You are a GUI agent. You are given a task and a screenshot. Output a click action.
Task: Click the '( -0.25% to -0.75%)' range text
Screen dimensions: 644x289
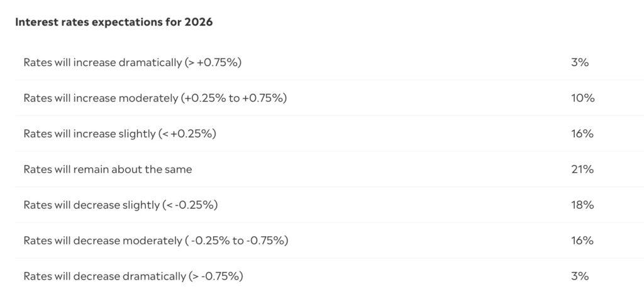(x=235, y=241)
